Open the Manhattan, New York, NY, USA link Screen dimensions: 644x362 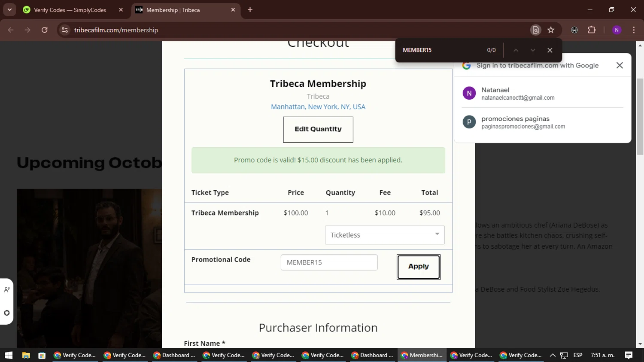pos(318,107)
